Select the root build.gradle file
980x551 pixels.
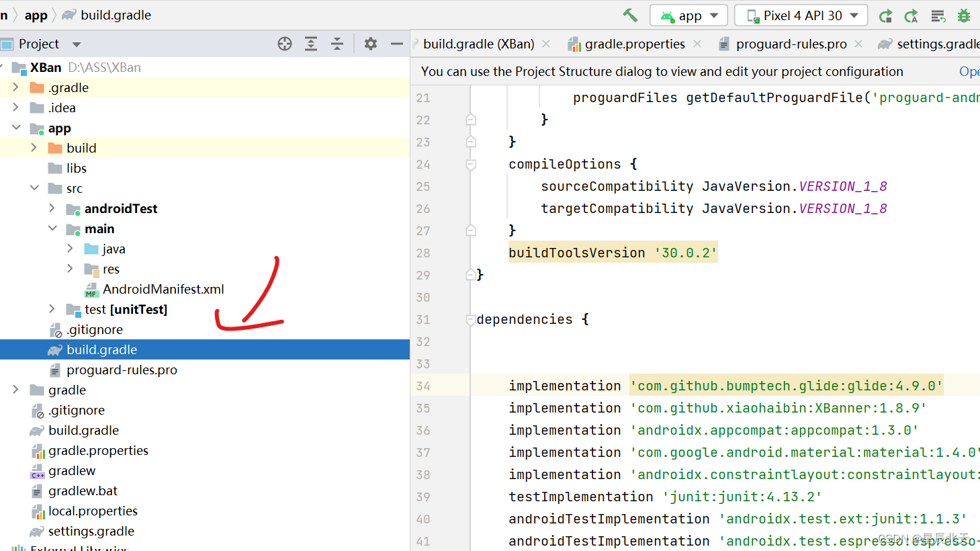coord(83,430)
